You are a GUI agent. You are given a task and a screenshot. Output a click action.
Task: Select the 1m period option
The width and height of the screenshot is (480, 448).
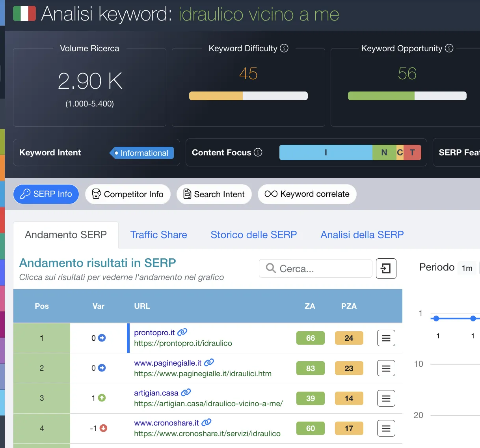click(467, 268)
